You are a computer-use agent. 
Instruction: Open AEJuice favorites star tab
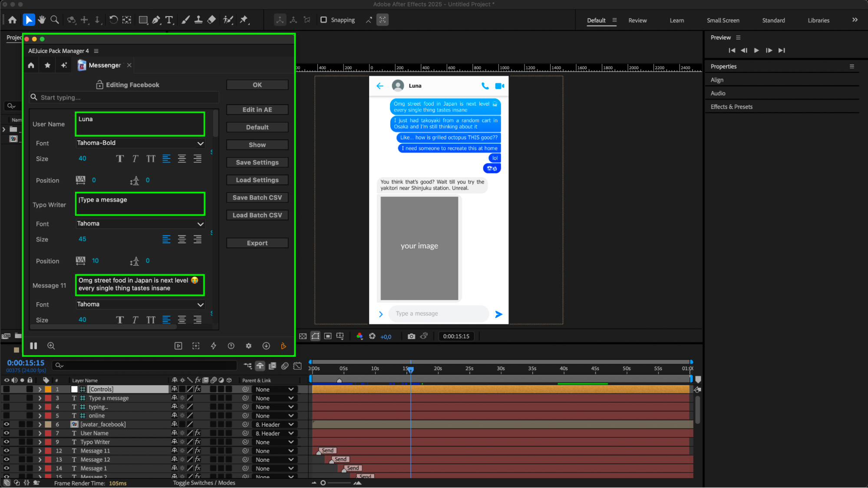pyautogui.click(x=48, y=65)
